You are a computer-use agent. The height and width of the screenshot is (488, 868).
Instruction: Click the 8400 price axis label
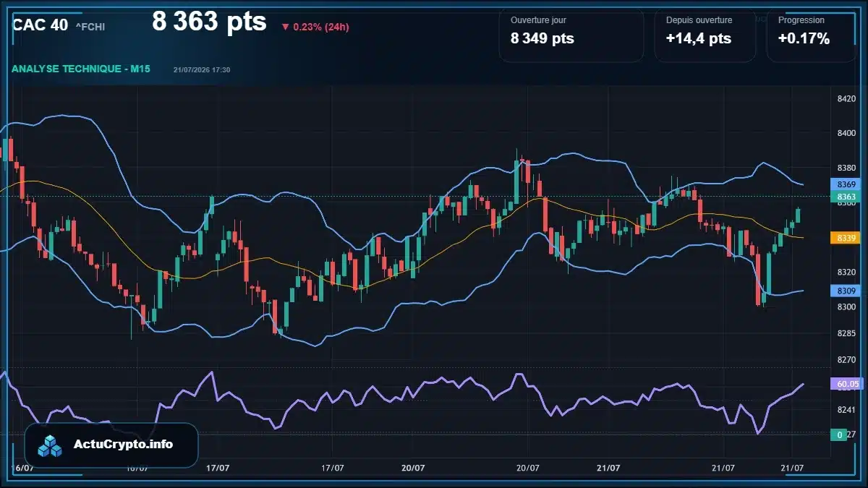[x=846, y=134]
